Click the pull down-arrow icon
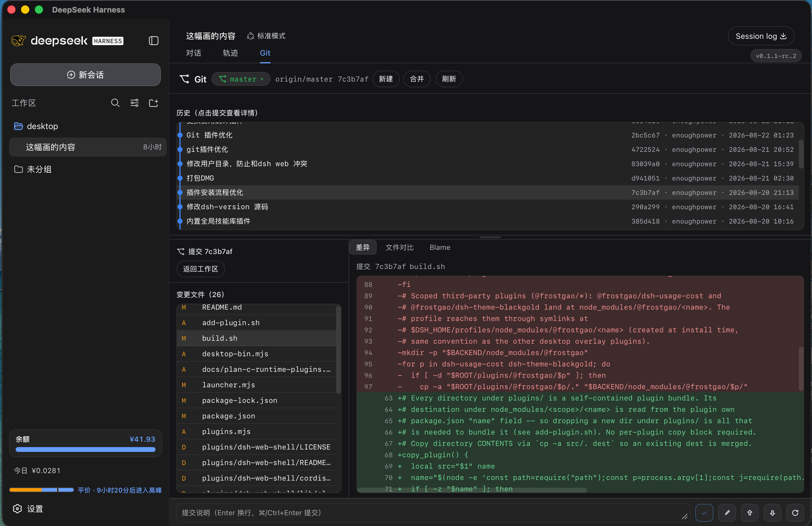Image resolution: width=812 pixels, height=526 pixels. point(772,513)
